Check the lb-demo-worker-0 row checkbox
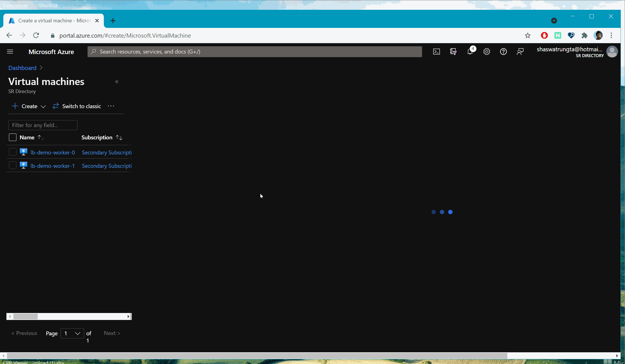This screenshot has width=625, height=364. (13, 152)
